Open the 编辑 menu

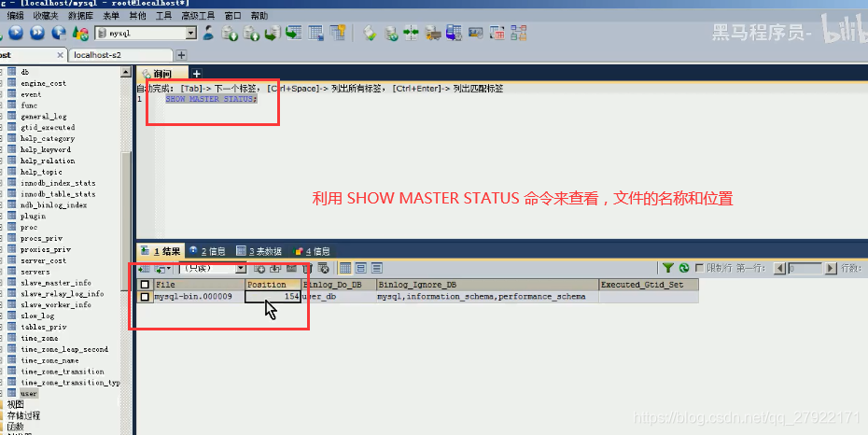[16, 16]
